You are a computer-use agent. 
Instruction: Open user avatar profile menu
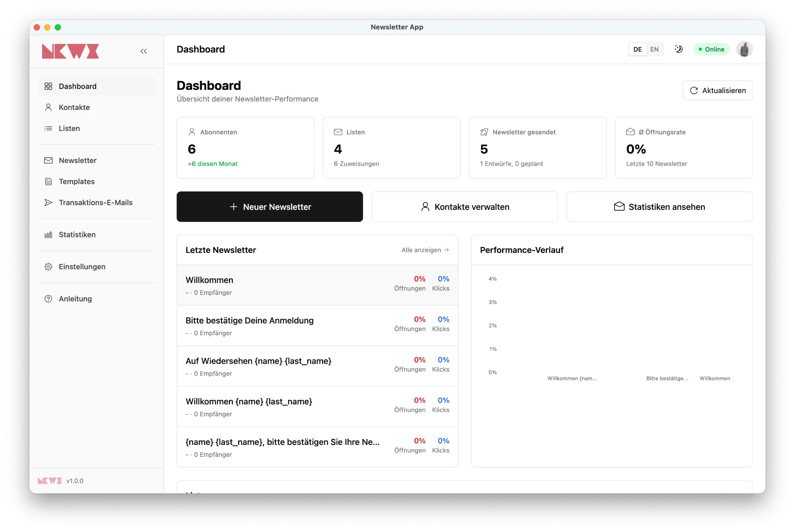[744, 49]
